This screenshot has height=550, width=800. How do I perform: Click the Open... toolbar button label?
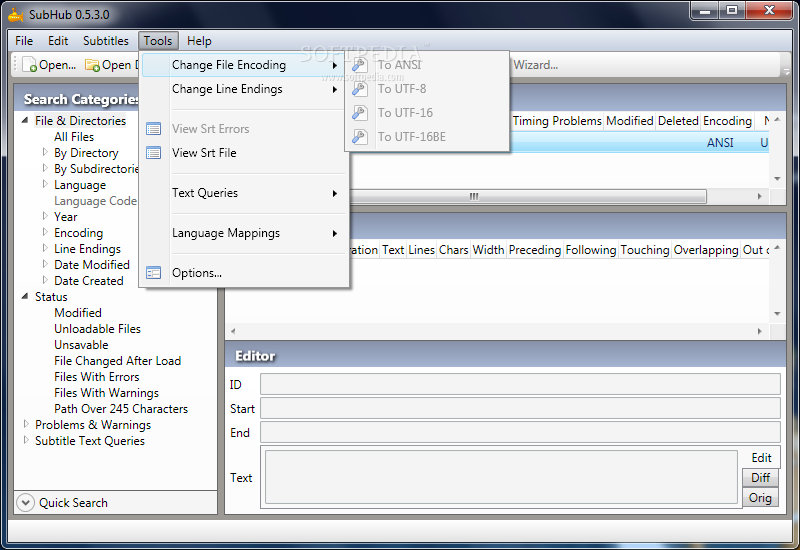point(57,65)
